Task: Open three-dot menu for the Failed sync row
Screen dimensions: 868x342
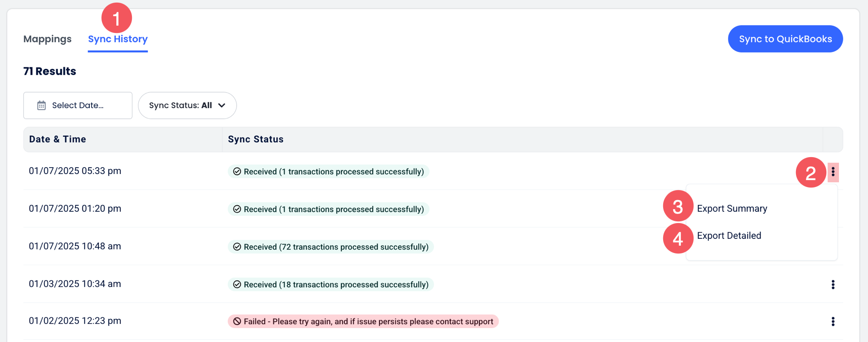Action: click(833, 322)
